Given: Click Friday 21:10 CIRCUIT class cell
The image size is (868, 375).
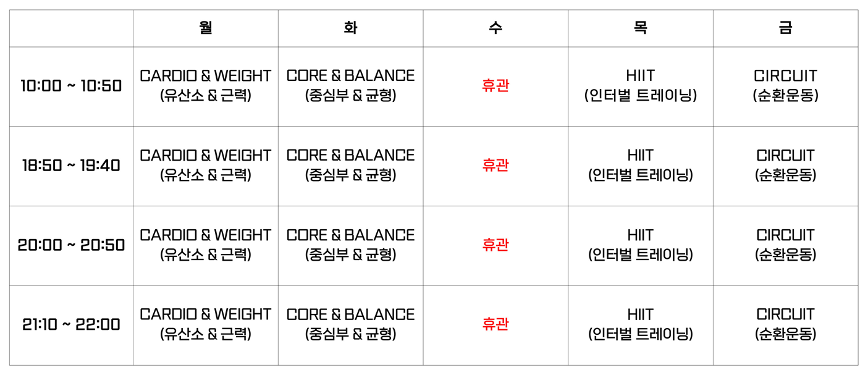Looking at the screenshot, I should click(785, 325).
